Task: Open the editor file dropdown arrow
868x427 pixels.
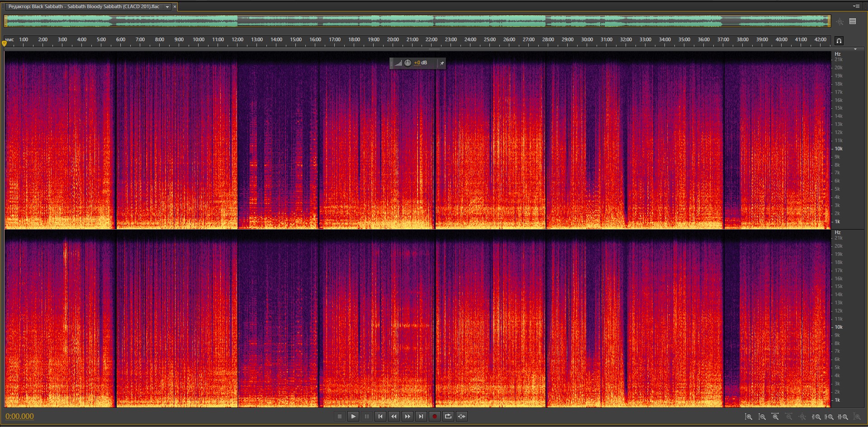Action: click(x=167, y=7)
